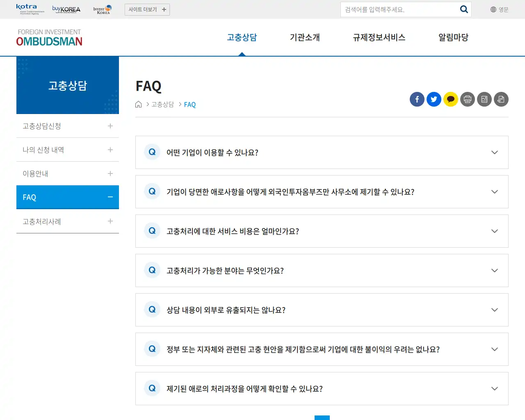Select page 1 in pagination

pyautogui.click(x=322, y=418)
